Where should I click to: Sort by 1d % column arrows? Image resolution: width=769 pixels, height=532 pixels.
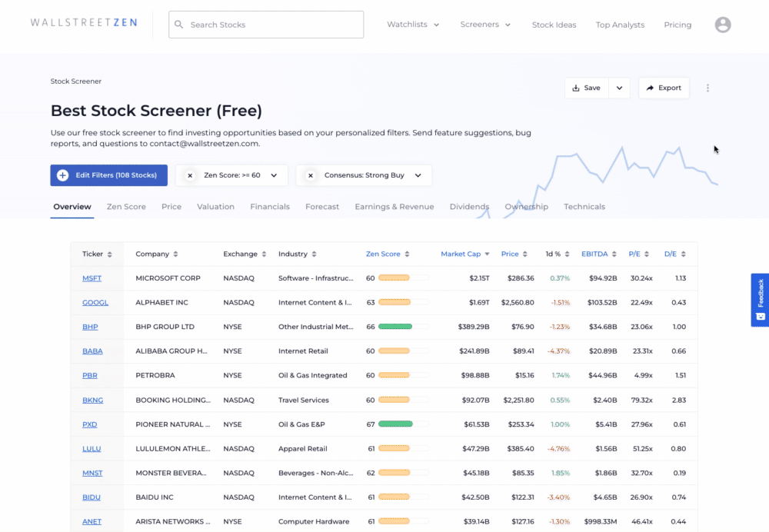(567, 254)
